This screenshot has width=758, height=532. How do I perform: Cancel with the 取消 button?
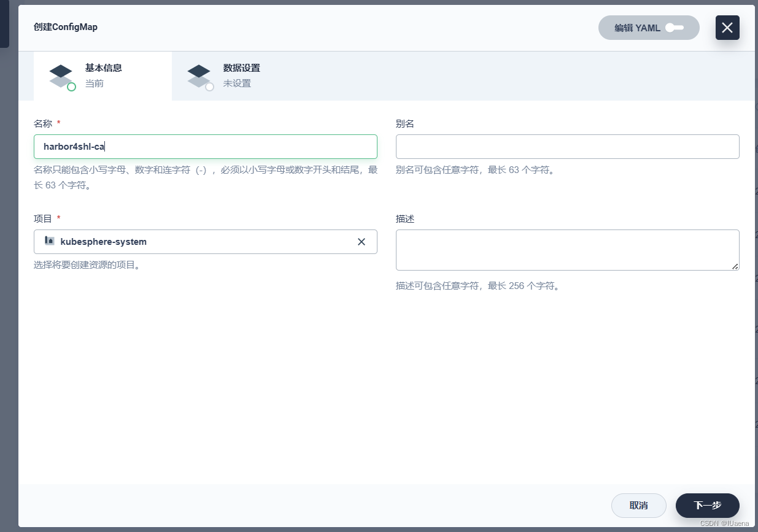tap(639, 506)
